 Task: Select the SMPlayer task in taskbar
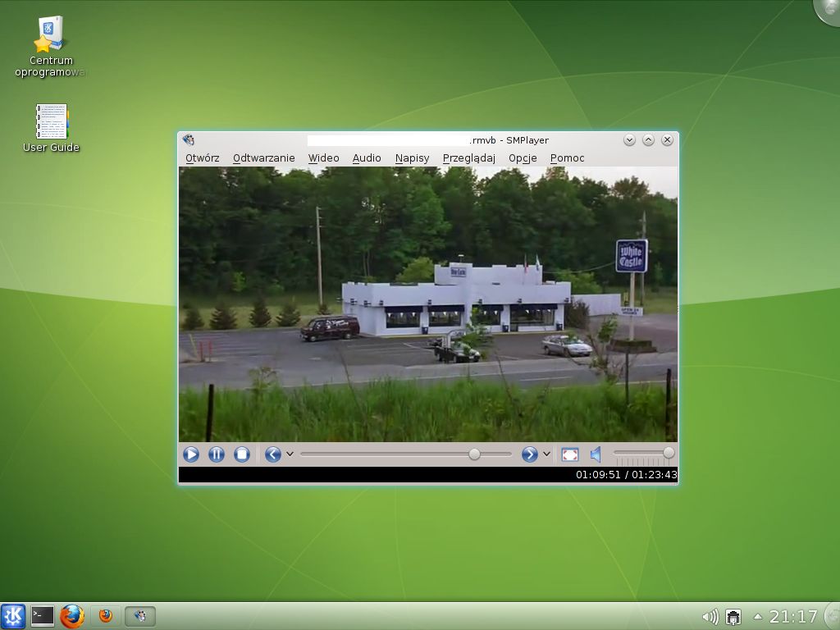point(140,616)
